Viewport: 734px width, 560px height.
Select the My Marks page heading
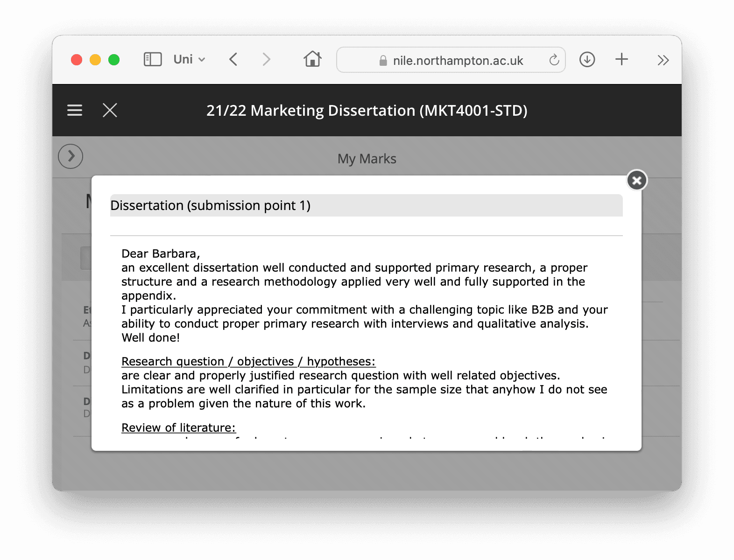(x=367, y=159)
